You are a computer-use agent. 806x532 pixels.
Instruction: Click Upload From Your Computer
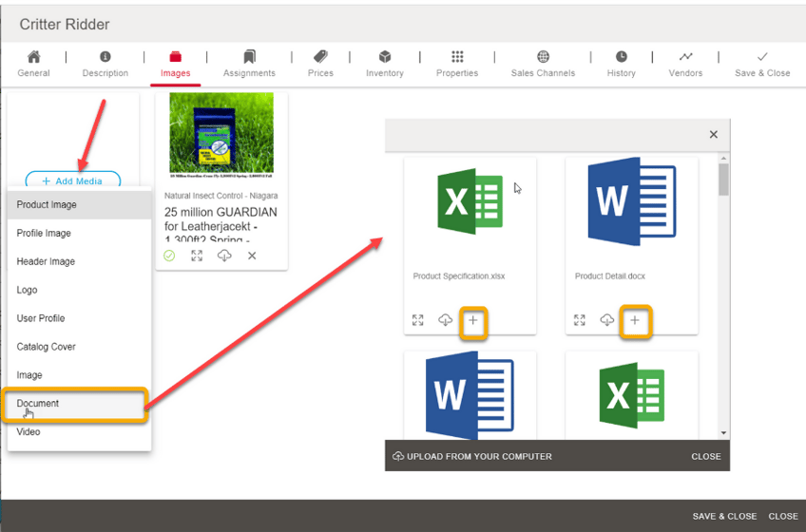(472, 456)
